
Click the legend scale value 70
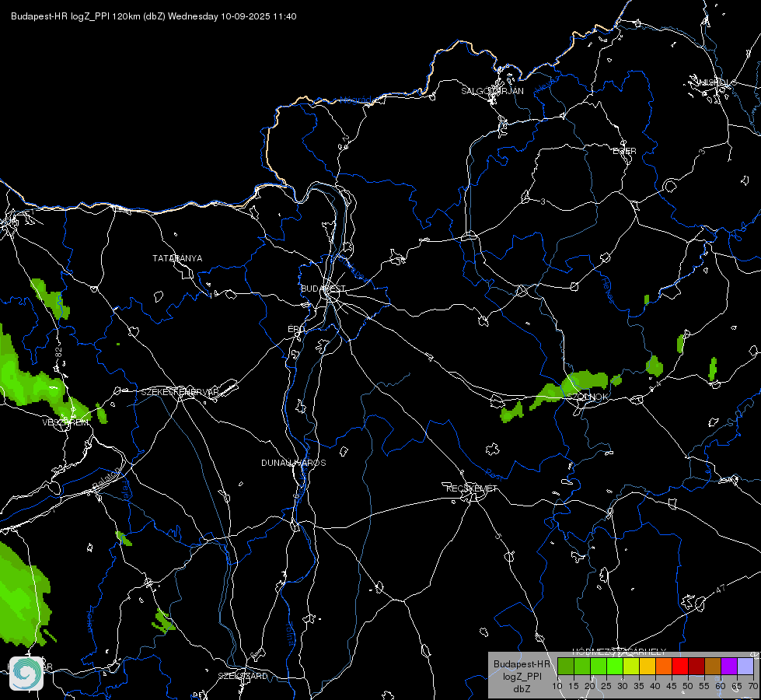[x=753, y=687]
